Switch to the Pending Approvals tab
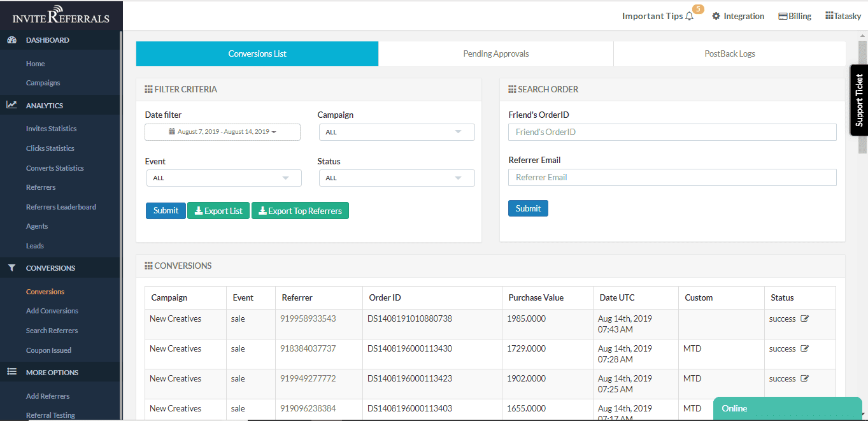The width and height of the screenshot is (868, 421). click(495, 54)
